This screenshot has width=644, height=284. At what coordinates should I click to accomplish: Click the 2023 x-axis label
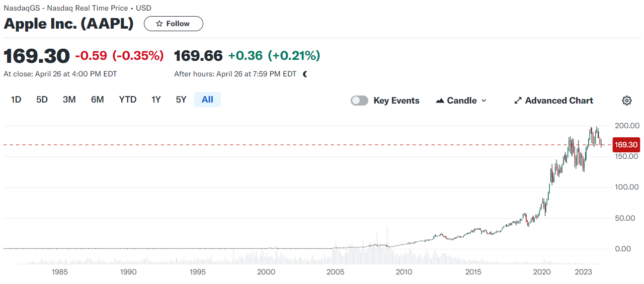tap(583, 272)
